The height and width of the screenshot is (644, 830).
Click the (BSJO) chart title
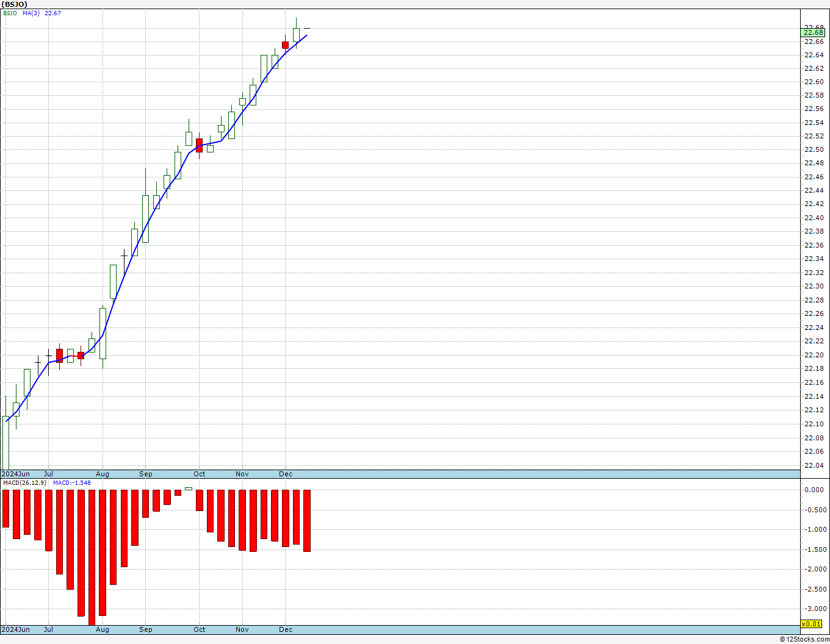point(14,4)
